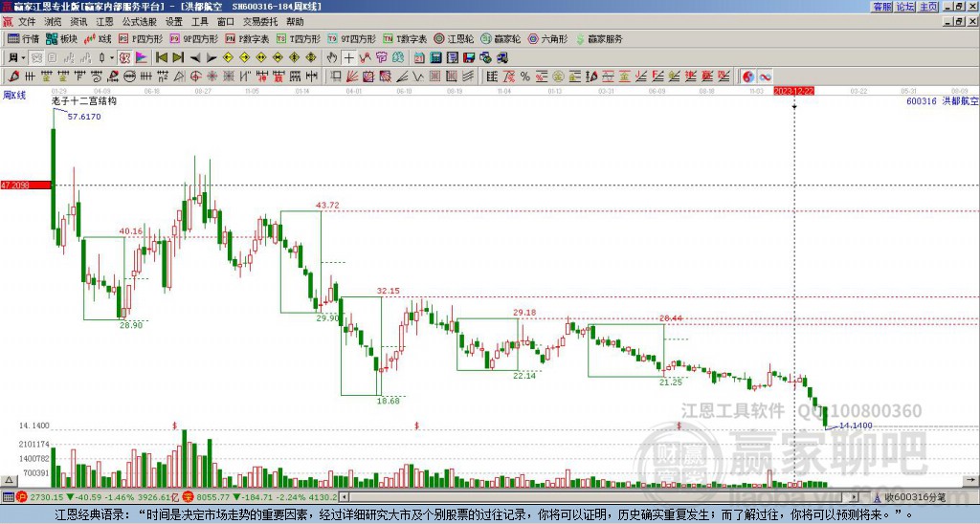Select the angle line tool icon
980x524 pixels.
pyautogui.click(x=402, y=76)
